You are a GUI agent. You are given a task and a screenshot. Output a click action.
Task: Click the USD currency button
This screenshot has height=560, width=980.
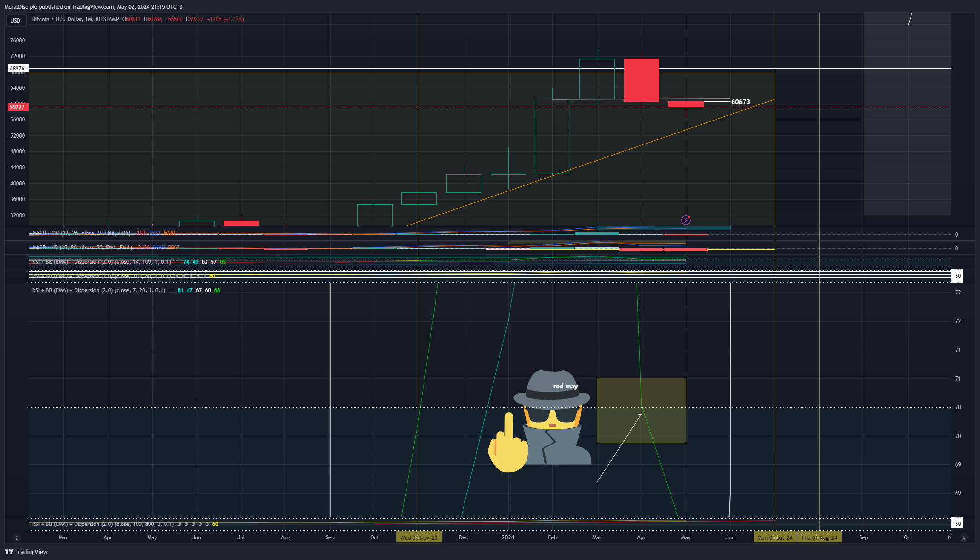click(x=16, y=20)
